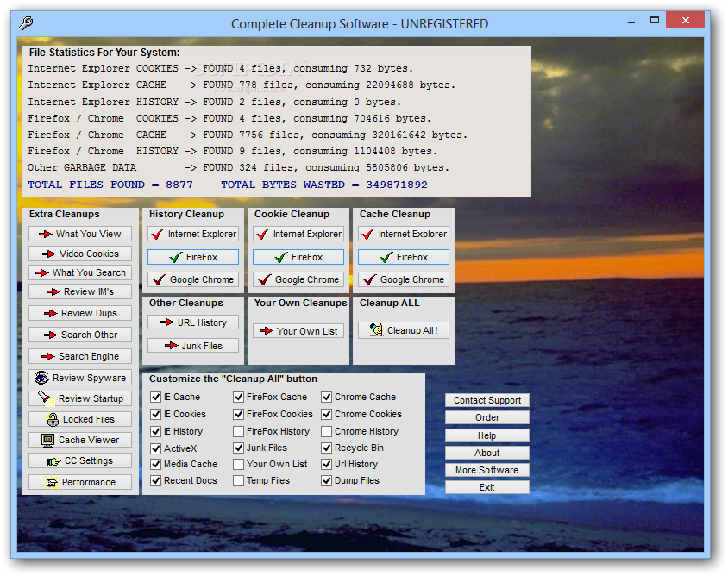The height and width of the screenshot is (576, 728).
Task: Enable FireFox History checkbox
Action: [x=239, y=431]
